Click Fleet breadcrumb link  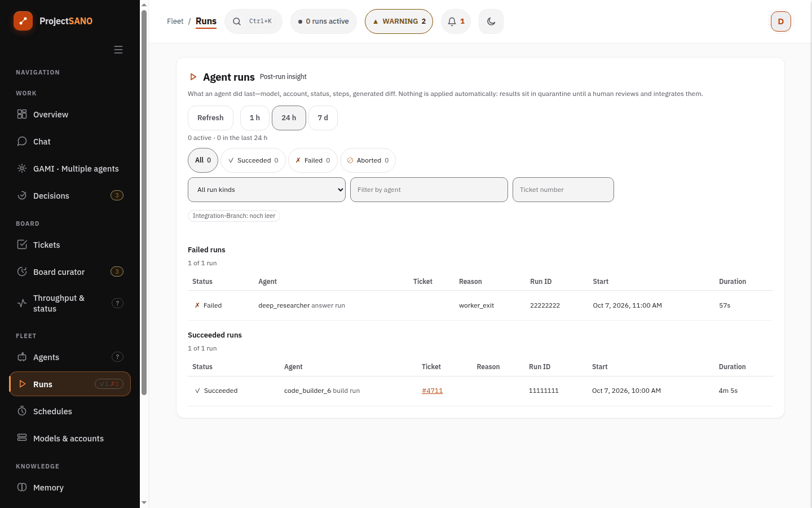point(175,21)
